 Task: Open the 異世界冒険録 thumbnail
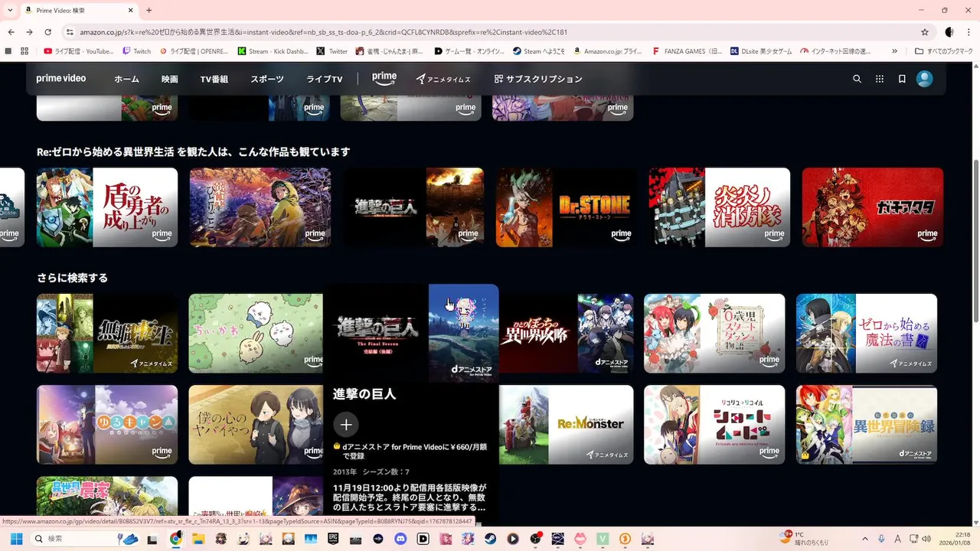(867, 425)
